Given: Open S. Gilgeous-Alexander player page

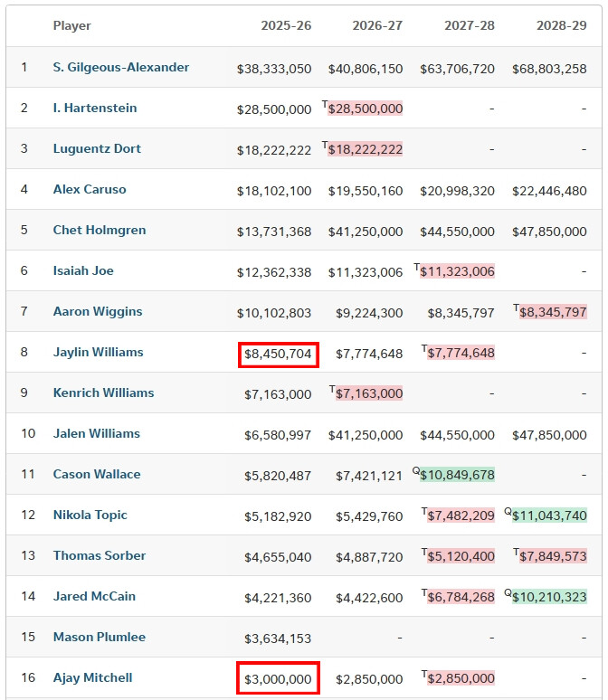Looking at the screenshot, I should (x=121, y=68).
